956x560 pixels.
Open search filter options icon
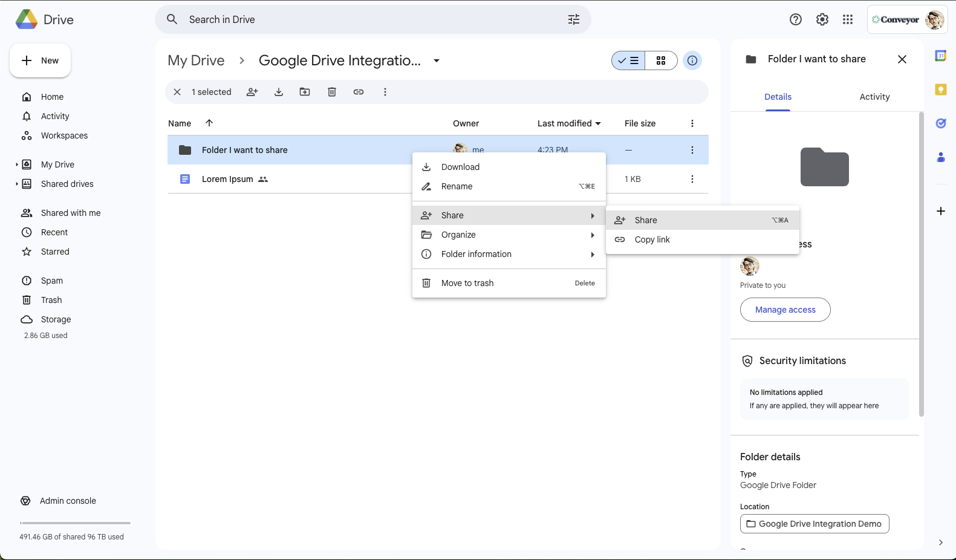click(574, 19)
